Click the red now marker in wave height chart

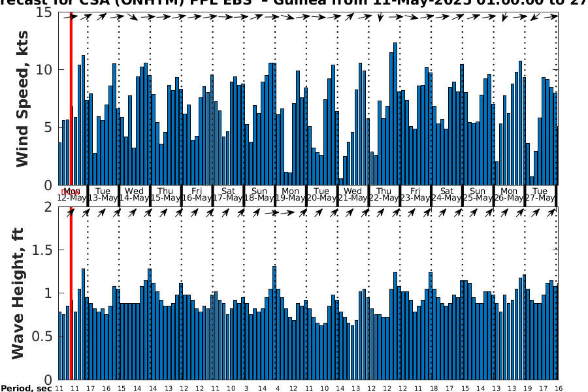pyautogui.click(x=71, y=293)
